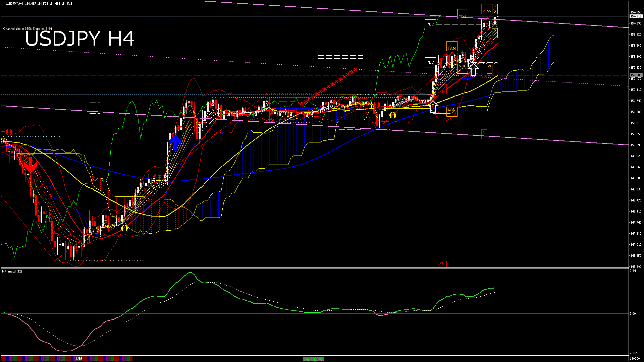Click the YDO label box
Viewport: 644px width, 362px height.
click(430, 62)
